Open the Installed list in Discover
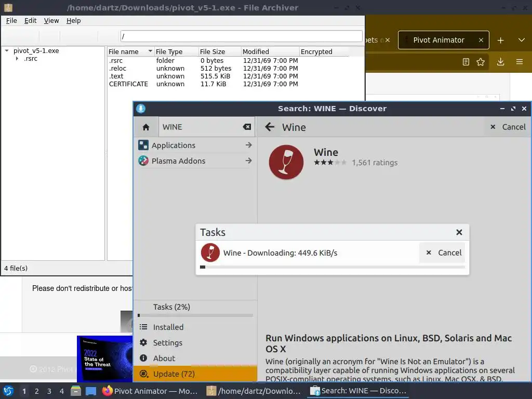532x399 pixels. (x=195, y=327)
